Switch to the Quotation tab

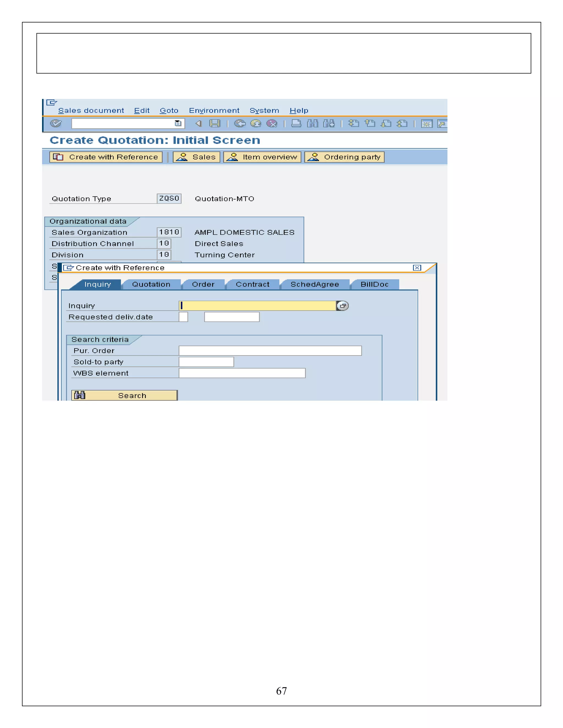151,284
